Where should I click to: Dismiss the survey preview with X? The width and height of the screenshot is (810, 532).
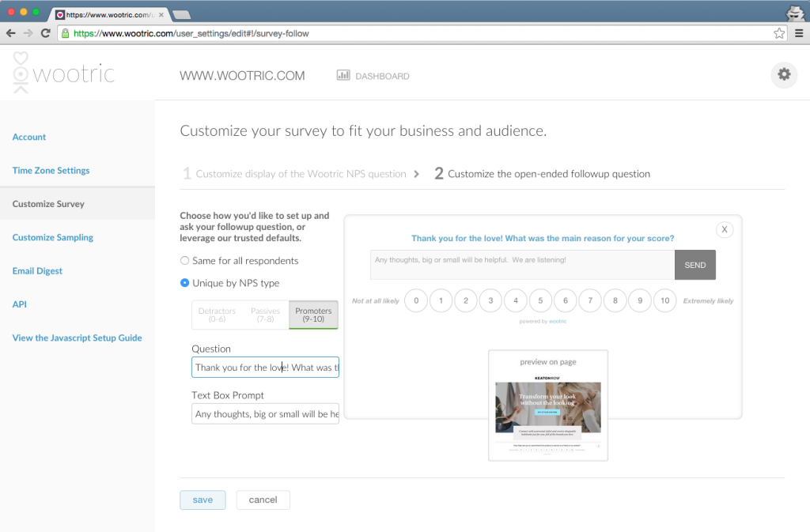coord(725,229)
